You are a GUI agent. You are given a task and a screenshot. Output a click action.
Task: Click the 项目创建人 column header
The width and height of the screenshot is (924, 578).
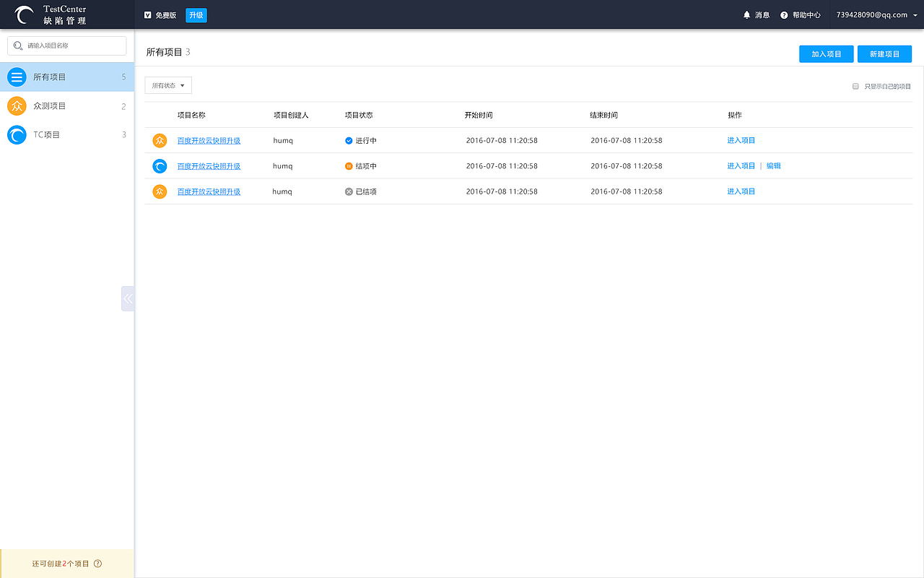(291, 115)
